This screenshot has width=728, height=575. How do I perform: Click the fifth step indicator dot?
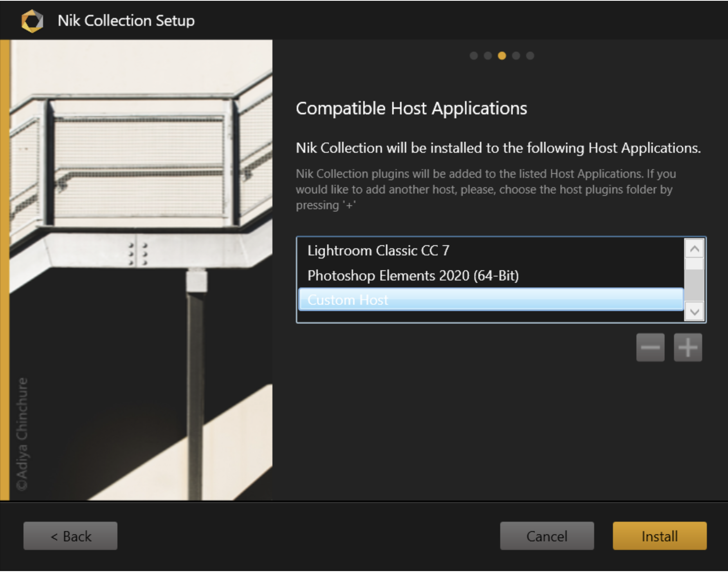(x=530, y=56)
